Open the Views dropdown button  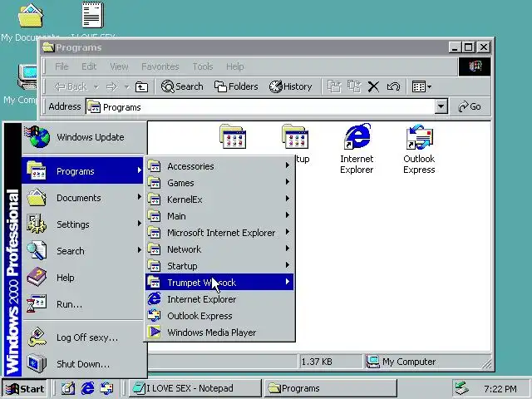[x=421, y=86]
